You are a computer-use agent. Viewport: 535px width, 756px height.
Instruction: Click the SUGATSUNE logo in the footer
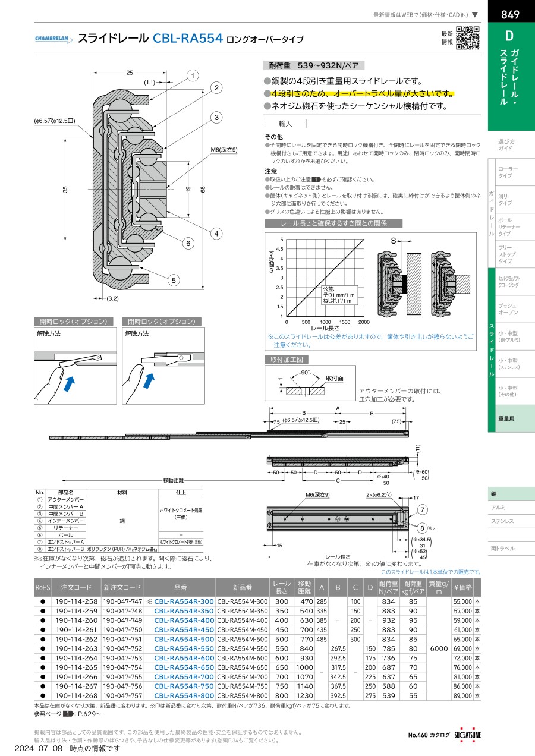[468, 735]
